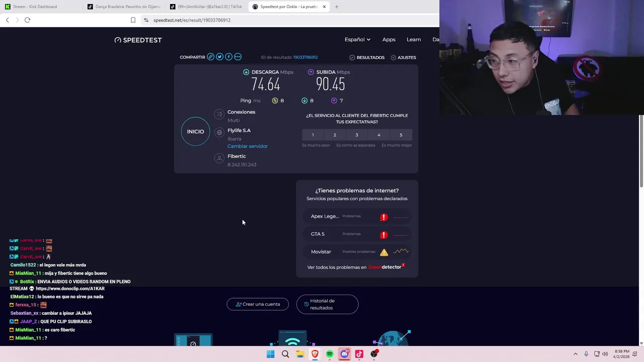Open volume control in tray
Viewport: 644px width, 362px height.
(x=605, y=354)
